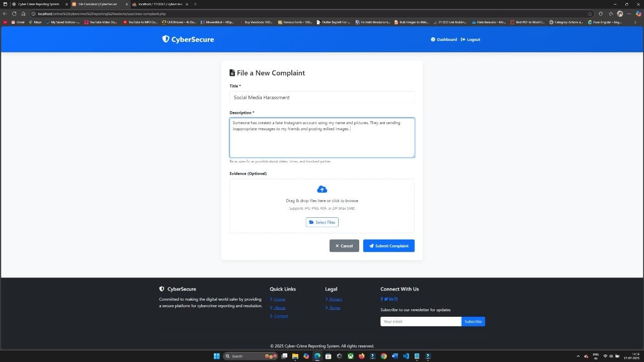Go to Dashboard in the navbar
The width and height of the screenshot is (644, 362).
coord(444,39)
